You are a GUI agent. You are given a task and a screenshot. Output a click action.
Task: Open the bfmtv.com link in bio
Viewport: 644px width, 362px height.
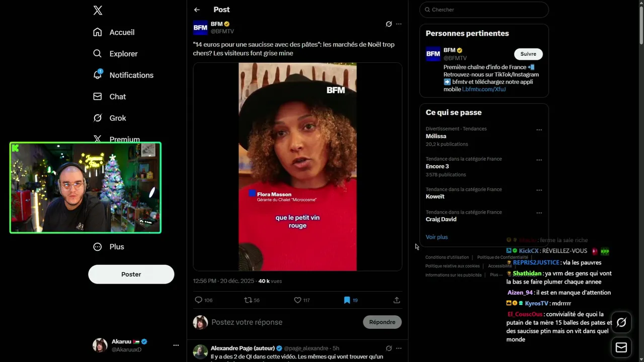click(484, 89)
